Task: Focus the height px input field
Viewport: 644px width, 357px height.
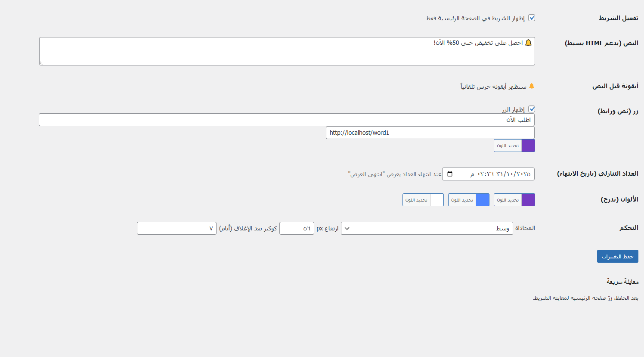Action: pyautogui.click(x=297, y=228)
